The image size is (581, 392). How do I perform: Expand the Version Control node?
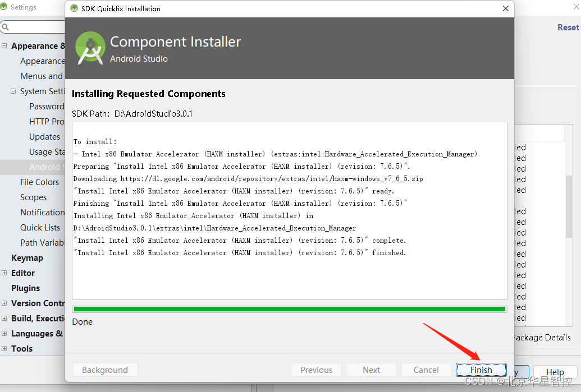click(x=4, y=303)
